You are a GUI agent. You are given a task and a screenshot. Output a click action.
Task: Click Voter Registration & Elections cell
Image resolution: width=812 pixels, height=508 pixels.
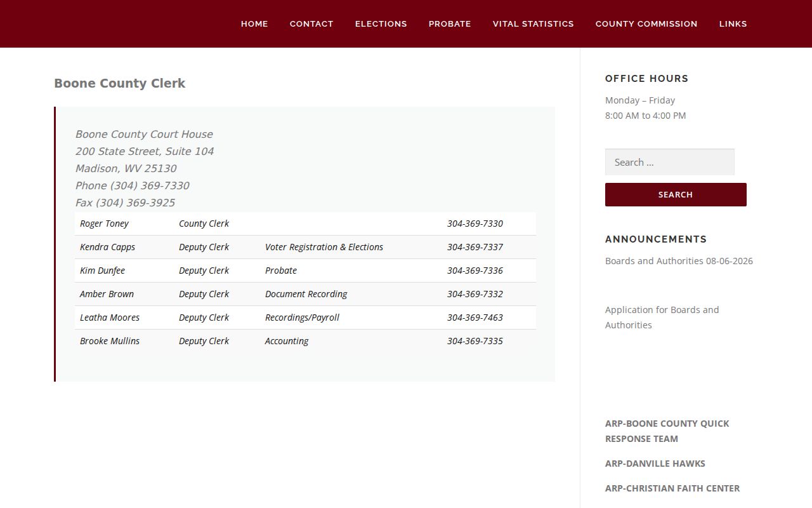[x=324, y=247]
